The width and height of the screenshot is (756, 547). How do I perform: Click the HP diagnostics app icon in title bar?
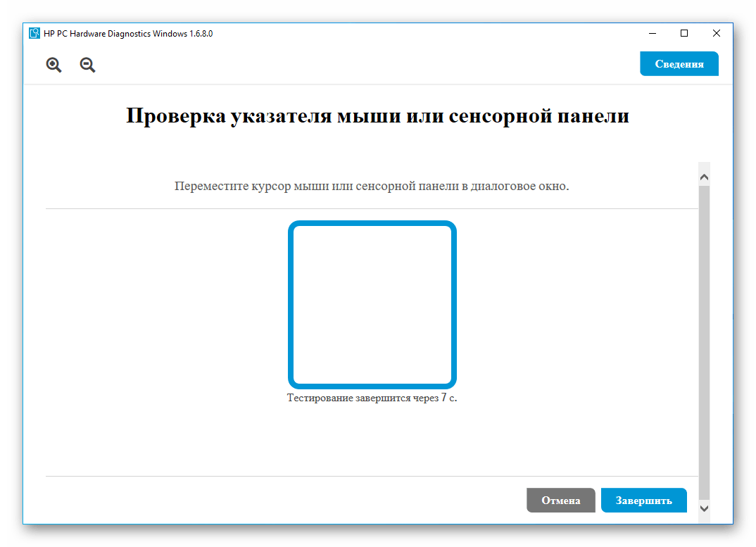click(34, 33)
